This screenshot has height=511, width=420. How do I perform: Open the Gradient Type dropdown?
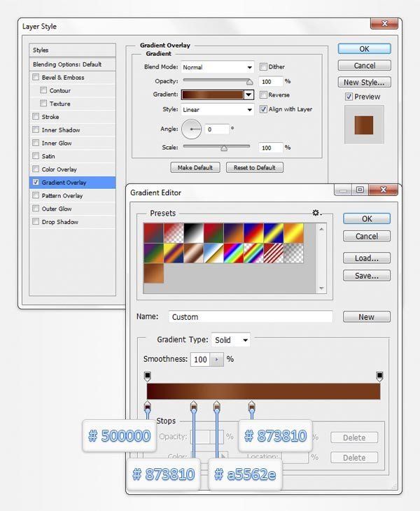[231, 340]
